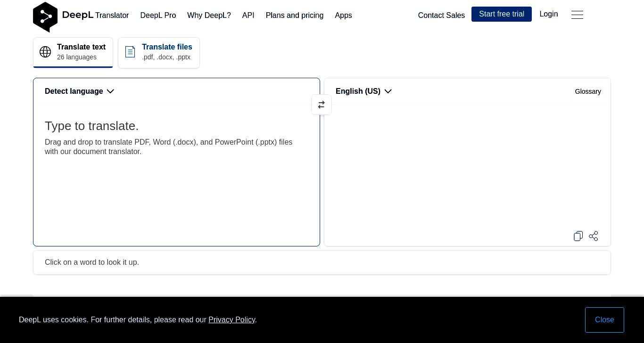The height and width of the screenshot is (343, 644).
Task: Swap source and target languages
Action: (322, 105)
